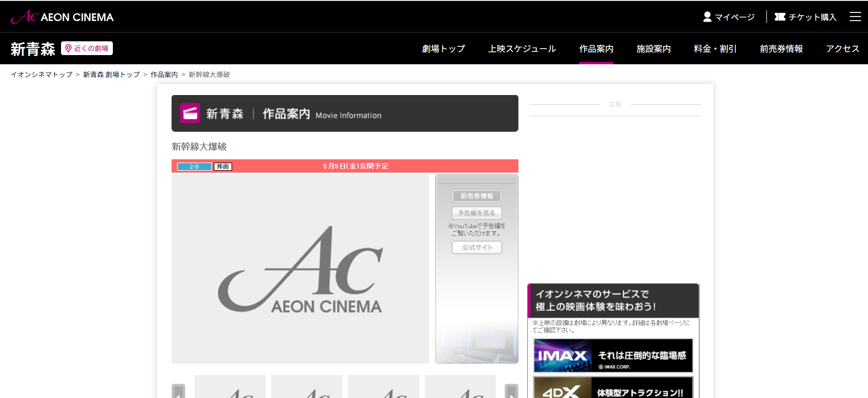Viewport: 868px width, 398px height.
Task: Open アクセス tab
Action: pos(842,49)
